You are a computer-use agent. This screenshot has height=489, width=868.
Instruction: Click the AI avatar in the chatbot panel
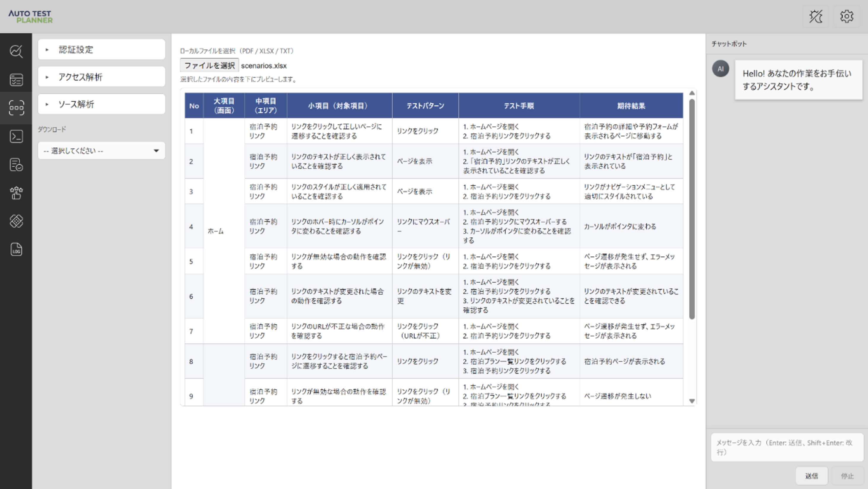click(720, 69)
